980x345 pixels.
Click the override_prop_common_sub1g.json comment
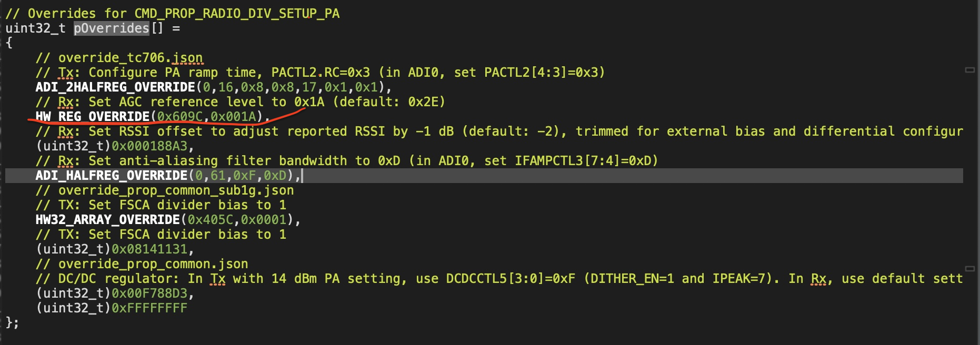pos(164,190)
